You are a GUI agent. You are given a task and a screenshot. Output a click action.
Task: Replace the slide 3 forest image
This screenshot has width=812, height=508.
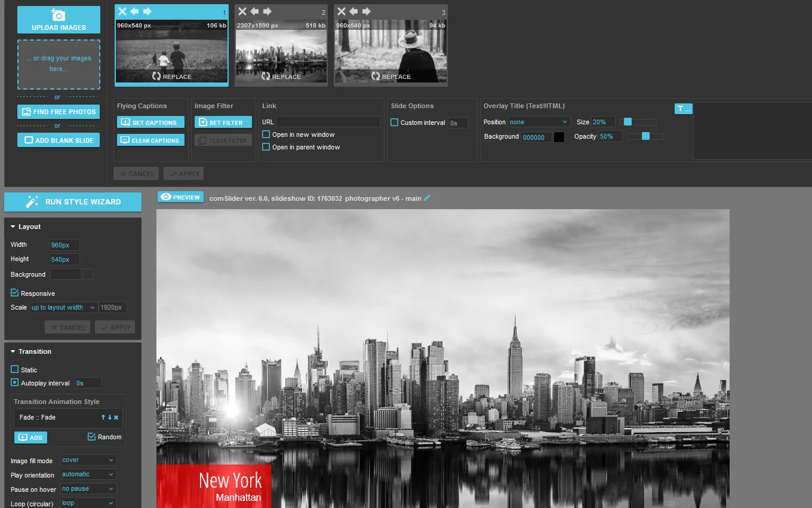pyautogui.click(x=390, y=76)
